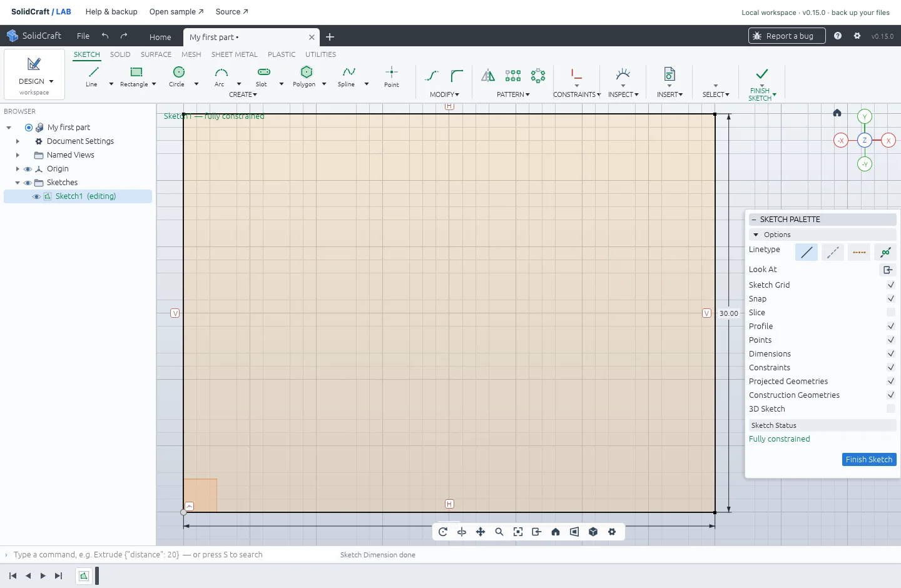Open the CREATE dropdown menu

coord(243,94)
